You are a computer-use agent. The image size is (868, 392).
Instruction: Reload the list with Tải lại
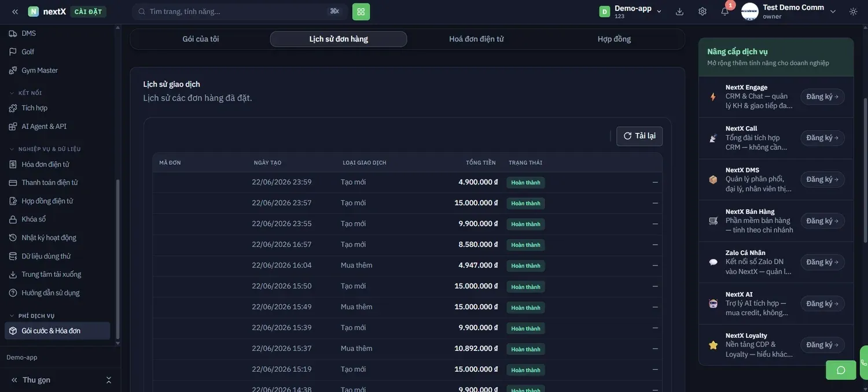coord(639,136)
